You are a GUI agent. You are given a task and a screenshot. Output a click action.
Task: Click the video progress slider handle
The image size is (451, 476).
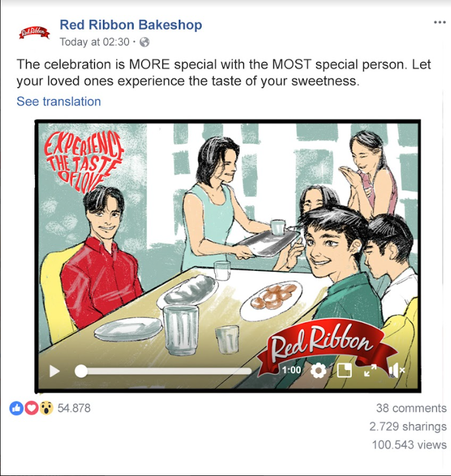coord(81,371)
